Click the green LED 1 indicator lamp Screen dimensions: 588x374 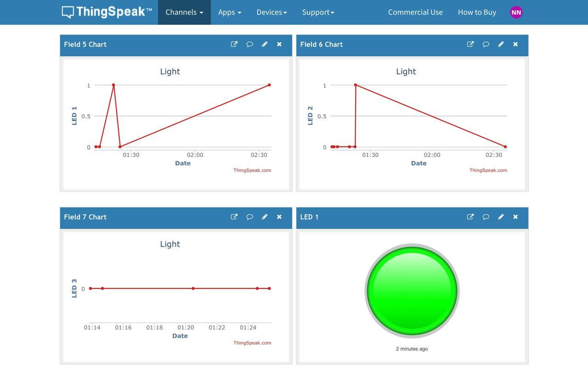[412, 290]
